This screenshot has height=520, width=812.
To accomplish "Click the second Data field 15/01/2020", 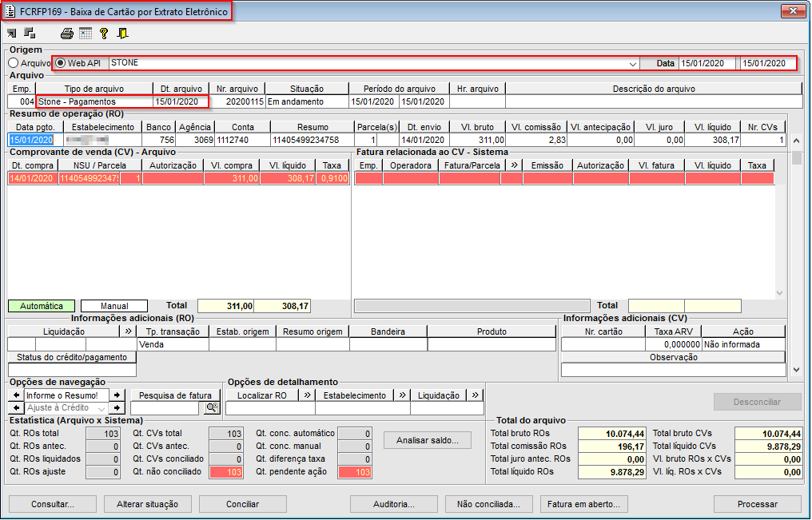I will click(x=769, y=63).
